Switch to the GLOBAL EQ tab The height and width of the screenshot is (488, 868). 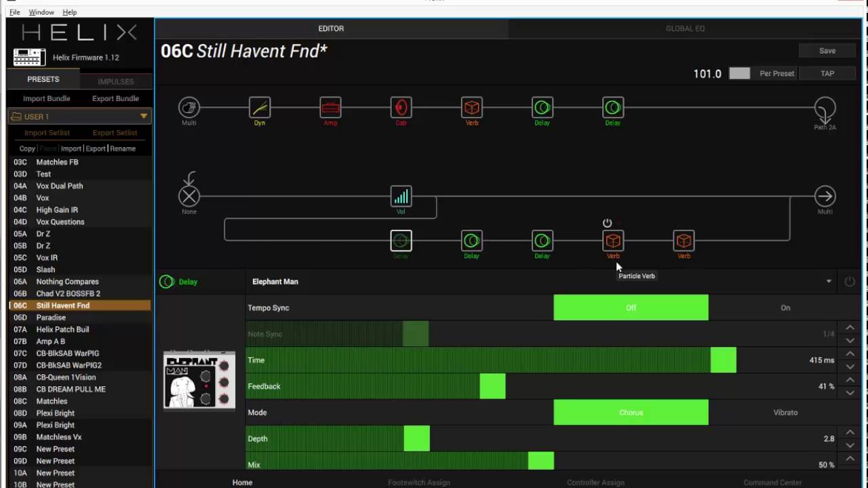pos(685,28)
